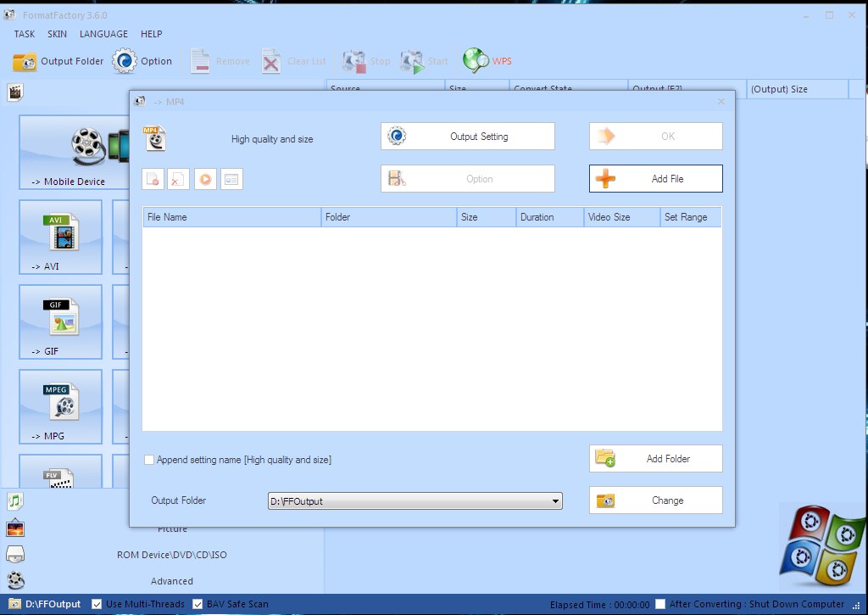Viewport: 868px width, 615px height.
Task: Click the High quality and size label
Action: [272, 139]
